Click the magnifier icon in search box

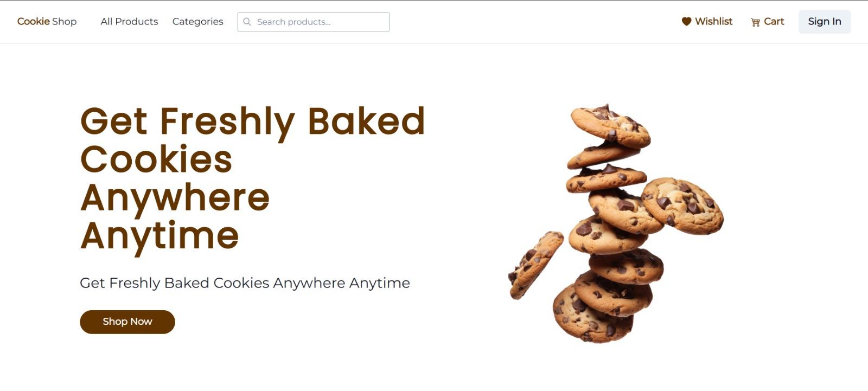pos(247,22)
